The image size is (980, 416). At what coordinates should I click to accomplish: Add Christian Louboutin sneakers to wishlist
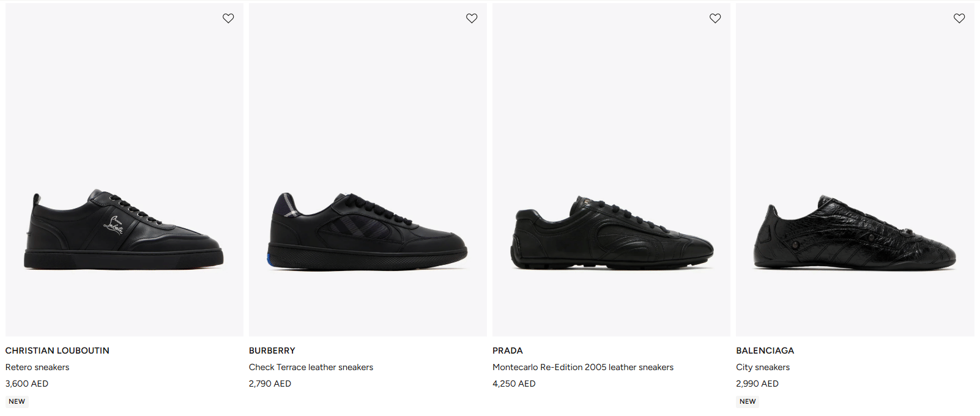click(x=228, y=18)
